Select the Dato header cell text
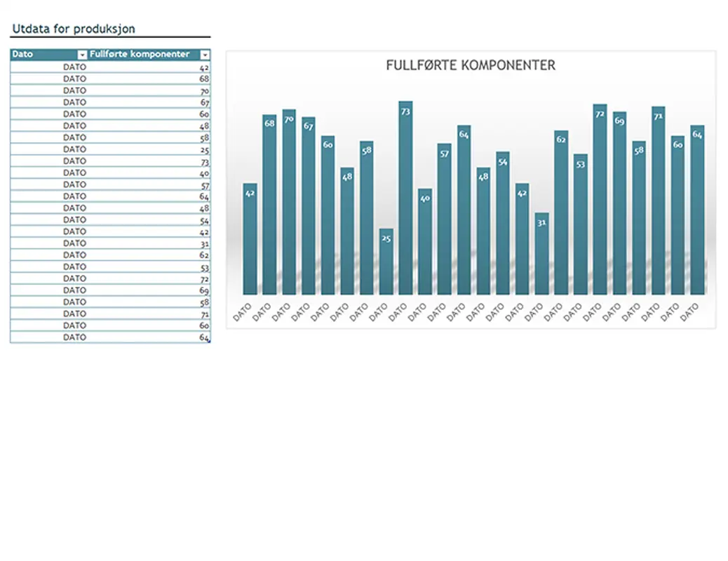Viewport: 728px width, 561px height. tap(22, 54)
